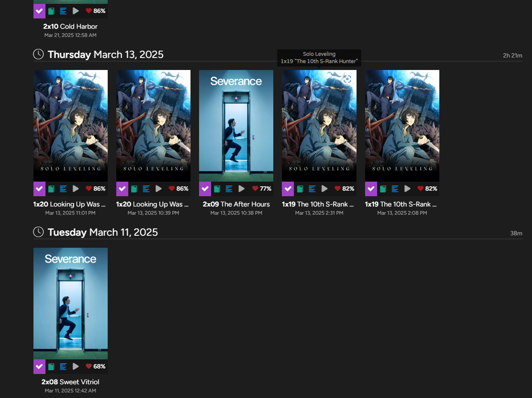This screenshot has height=398, width=532.
Task: Click the clock icon beside Tuesday March 11, 2025
Action: [x=38, y=231]
